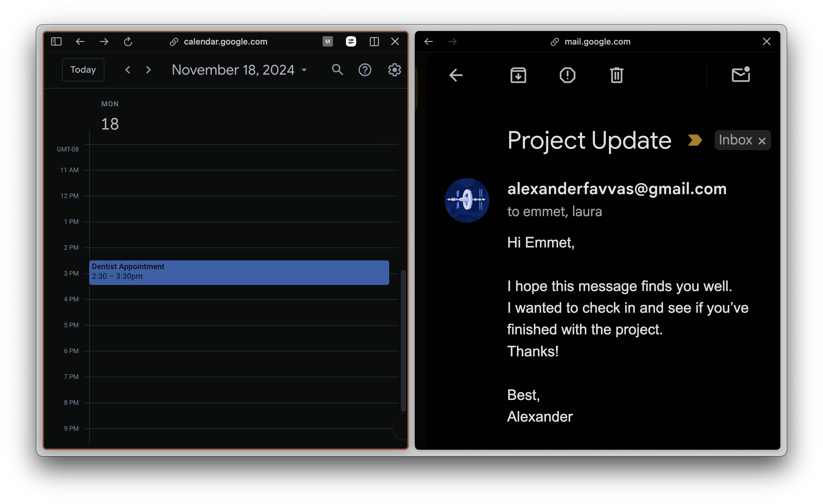Click the MON weekday label
This screenshot has width=823, height=504.
pos(110,104)
